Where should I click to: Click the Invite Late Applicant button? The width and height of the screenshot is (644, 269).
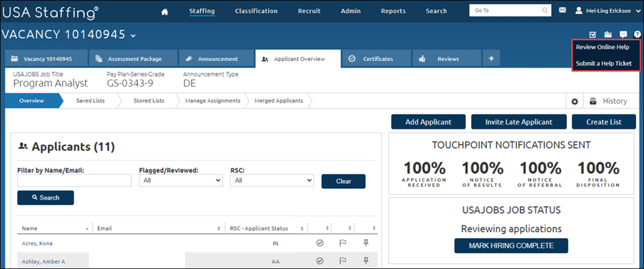click(519, 122)
